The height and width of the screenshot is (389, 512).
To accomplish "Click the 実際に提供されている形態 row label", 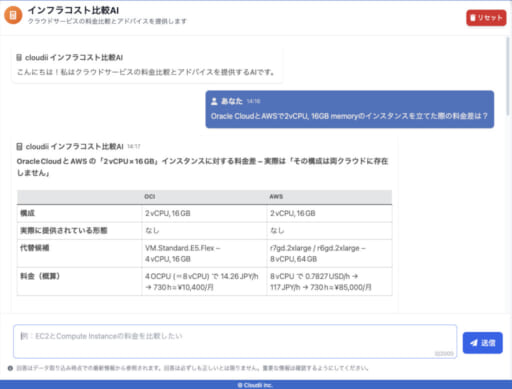I will point(64,231).
